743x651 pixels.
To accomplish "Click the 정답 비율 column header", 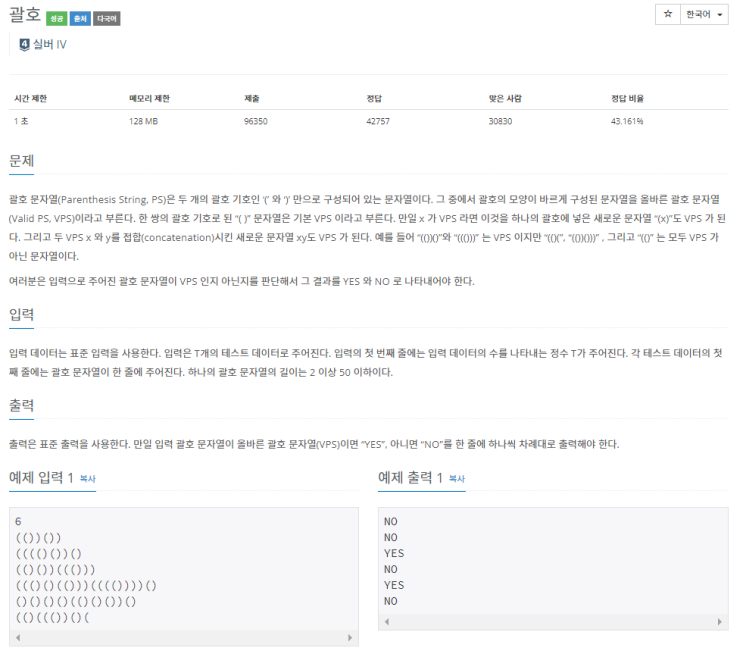I will (627, 99).
